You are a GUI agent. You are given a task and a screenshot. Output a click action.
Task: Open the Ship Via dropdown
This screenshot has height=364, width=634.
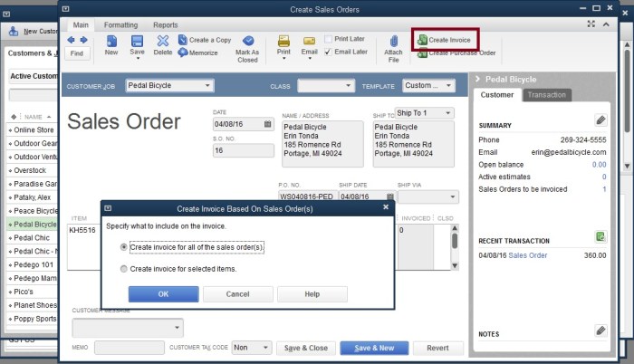tap(453, 197)
